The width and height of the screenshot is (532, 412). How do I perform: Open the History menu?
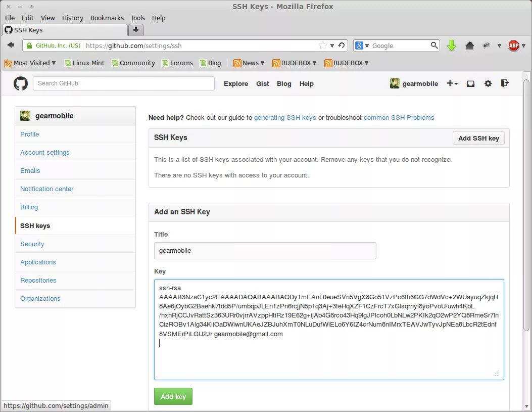click(x=72, y=18)
